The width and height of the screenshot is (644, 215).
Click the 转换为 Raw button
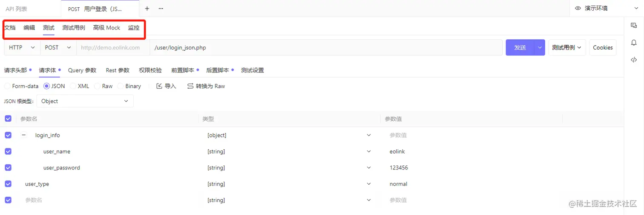click(206, 86)
